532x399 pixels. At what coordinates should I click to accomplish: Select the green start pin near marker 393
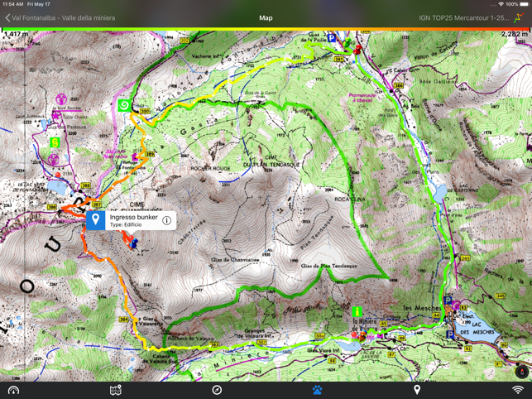coord(347,43)
